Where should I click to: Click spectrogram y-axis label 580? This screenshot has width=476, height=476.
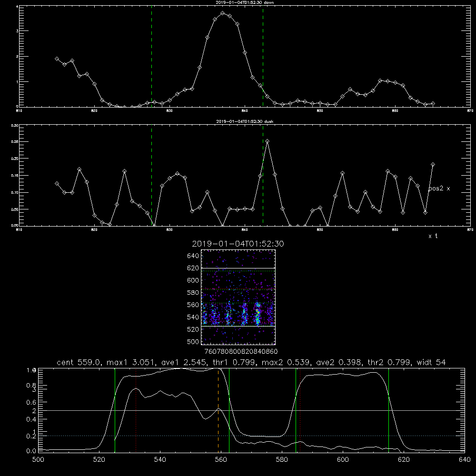pos(193,293)
